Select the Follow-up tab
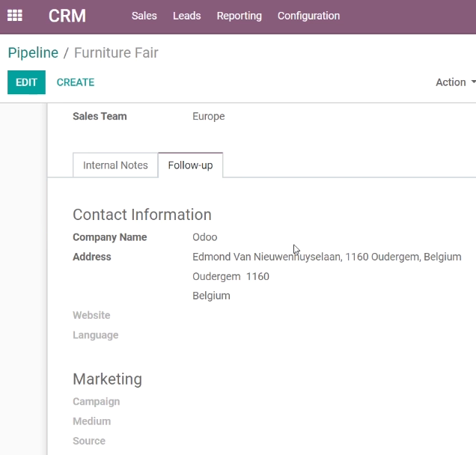Viewport: 476px width, 455px height. click(190, 165)
